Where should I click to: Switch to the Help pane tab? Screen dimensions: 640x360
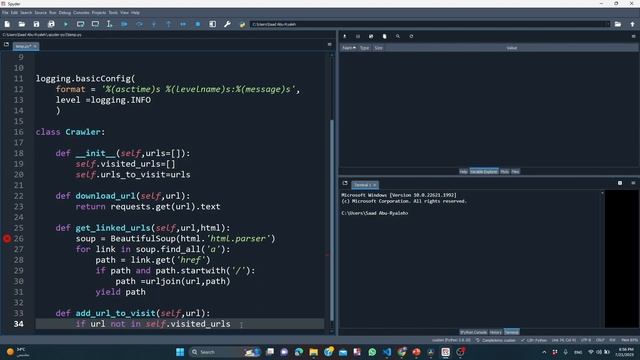coord(463,171)
